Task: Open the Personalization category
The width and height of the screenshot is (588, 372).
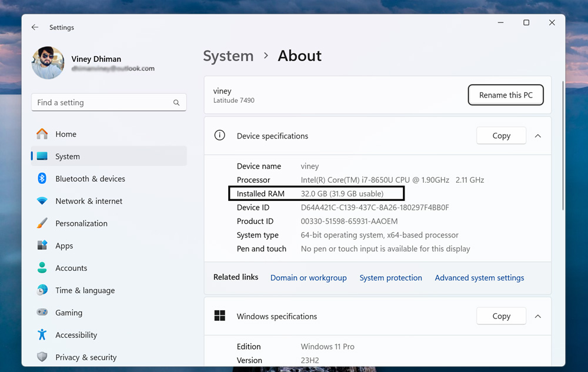Action: 109,223
